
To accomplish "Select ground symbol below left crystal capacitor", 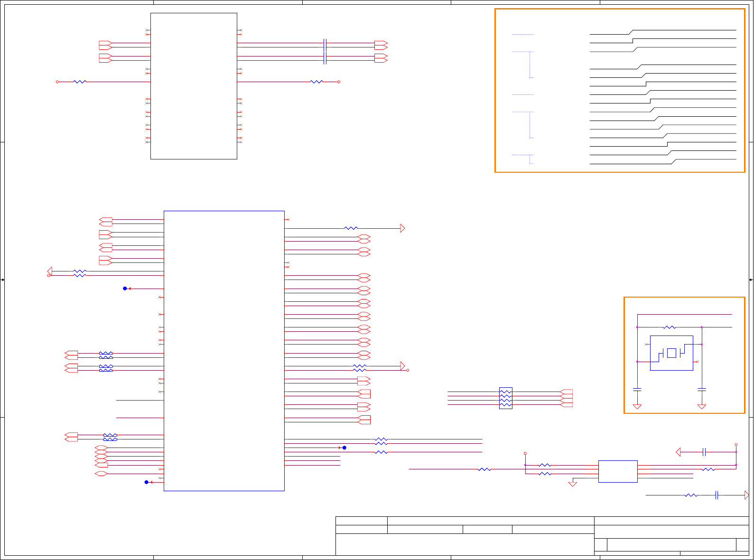I will 637,406.
